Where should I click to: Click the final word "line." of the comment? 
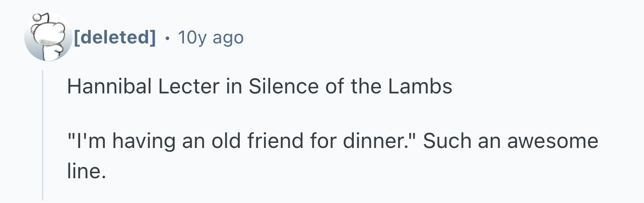86,171
